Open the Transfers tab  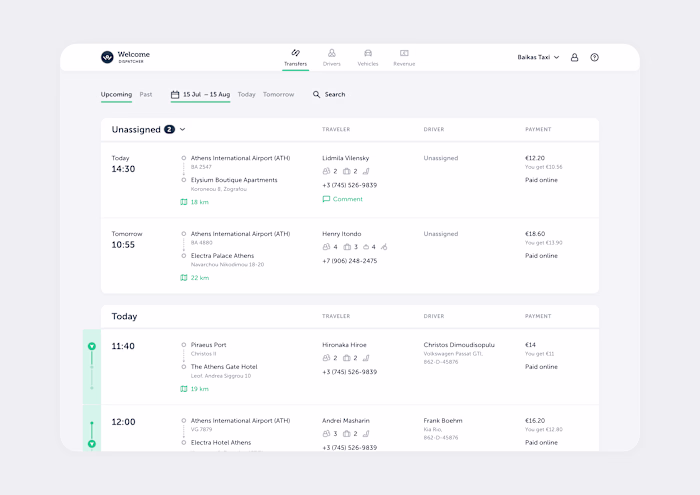(x=296, y=58)
